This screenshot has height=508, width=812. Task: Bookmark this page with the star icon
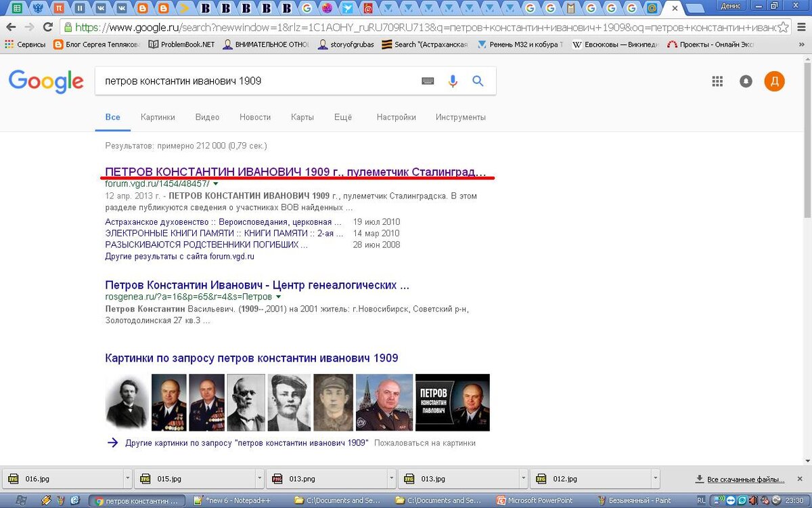[x=784, y=28]
